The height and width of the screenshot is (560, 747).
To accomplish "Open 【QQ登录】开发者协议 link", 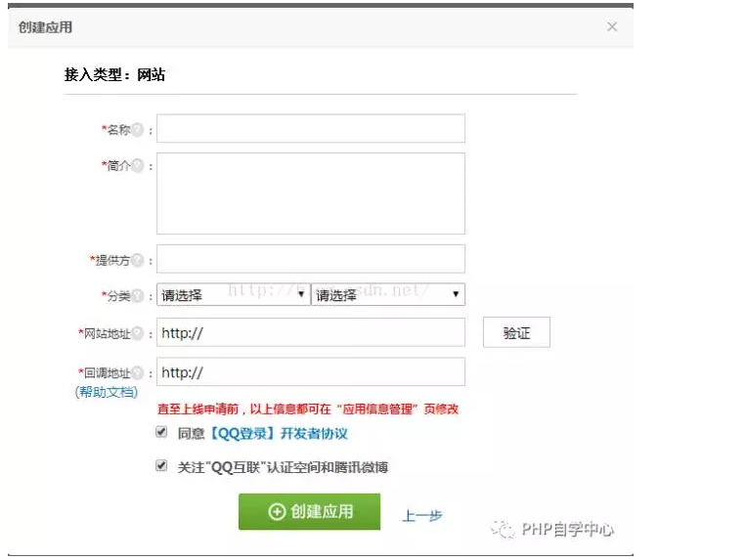I will [278, 433].
